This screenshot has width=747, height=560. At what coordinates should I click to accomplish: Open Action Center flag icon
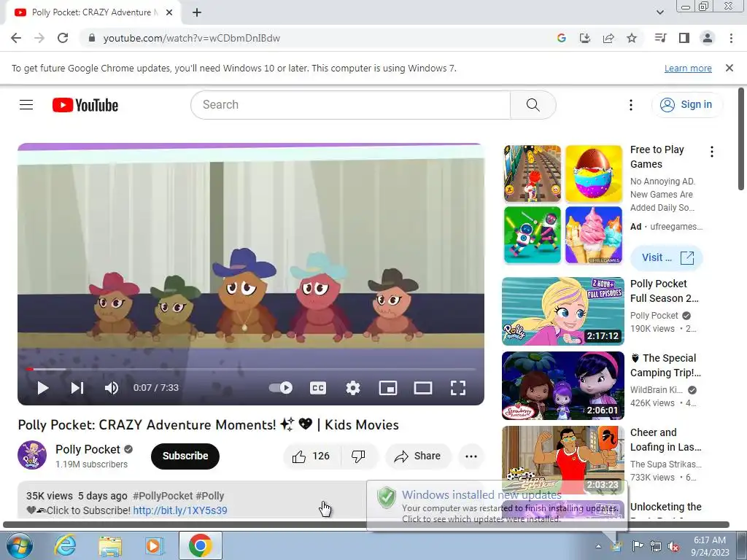637,546
